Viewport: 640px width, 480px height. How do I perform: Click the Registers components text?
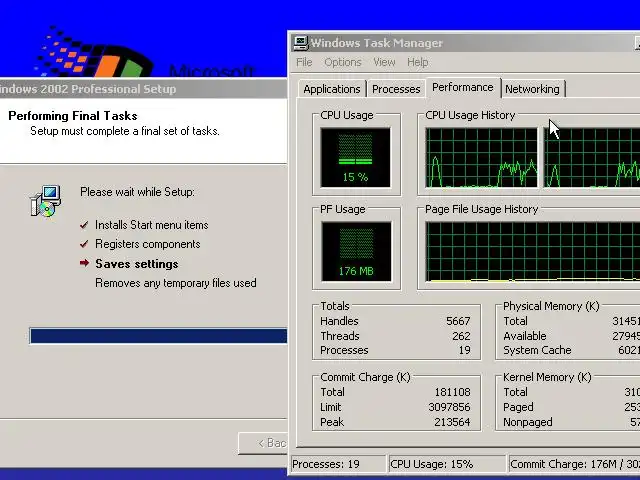[x=148, y=244]
